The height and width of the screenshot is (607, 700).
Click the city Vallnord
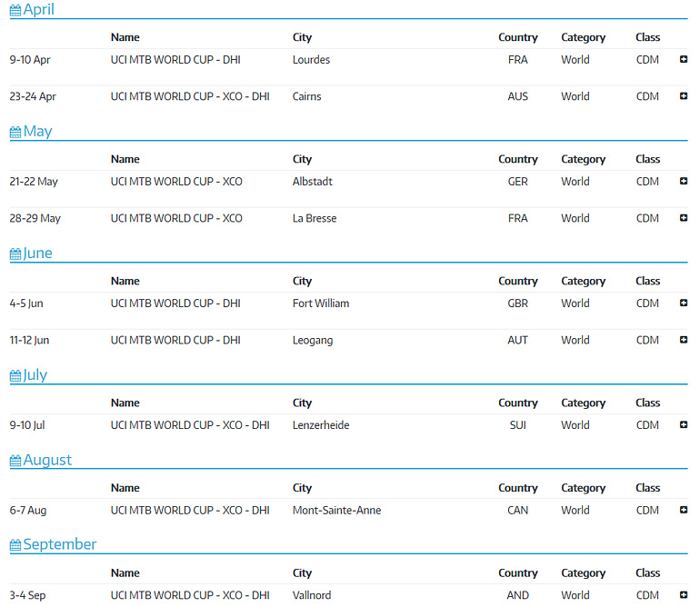tap(312, 595)
